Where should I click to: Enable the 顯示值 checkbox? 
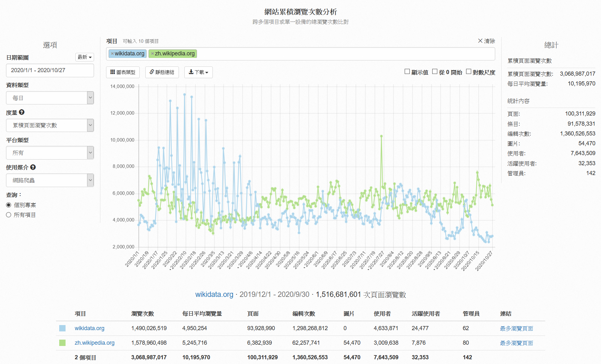coord(407,72)
